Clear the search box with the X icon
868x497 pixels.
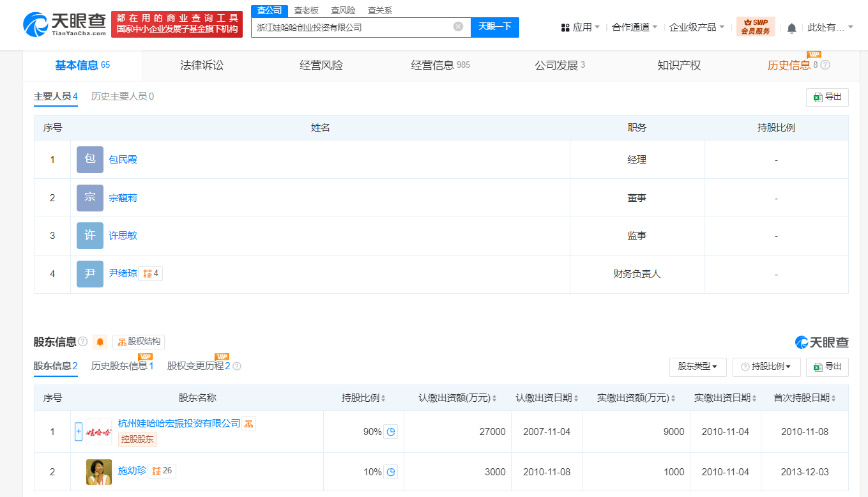(458, 27)
